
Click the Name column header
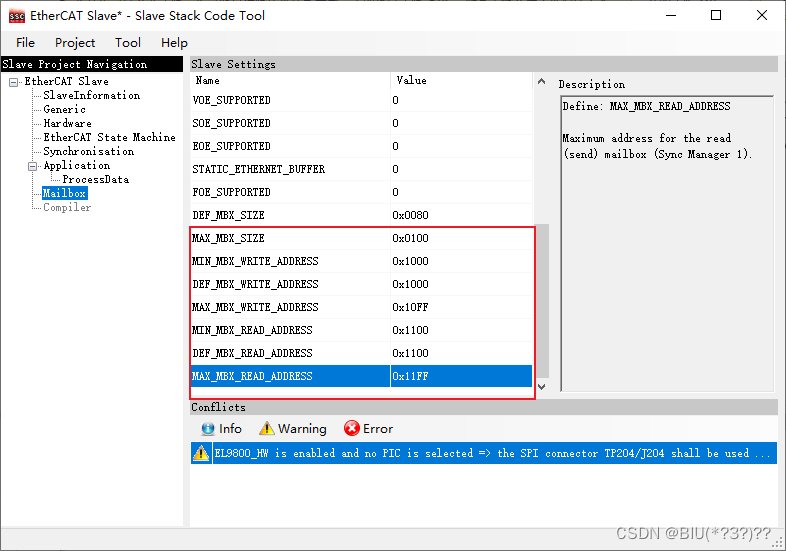(x=290, y=81)
